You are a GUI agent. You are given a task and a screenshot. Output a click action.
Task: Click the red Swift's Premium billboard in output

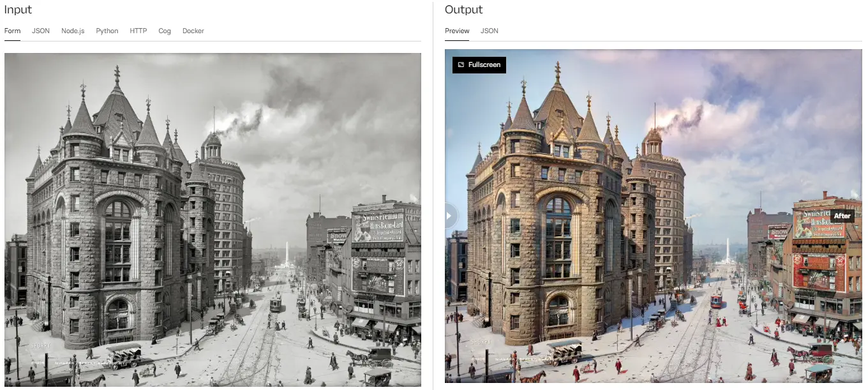(819, 223)
